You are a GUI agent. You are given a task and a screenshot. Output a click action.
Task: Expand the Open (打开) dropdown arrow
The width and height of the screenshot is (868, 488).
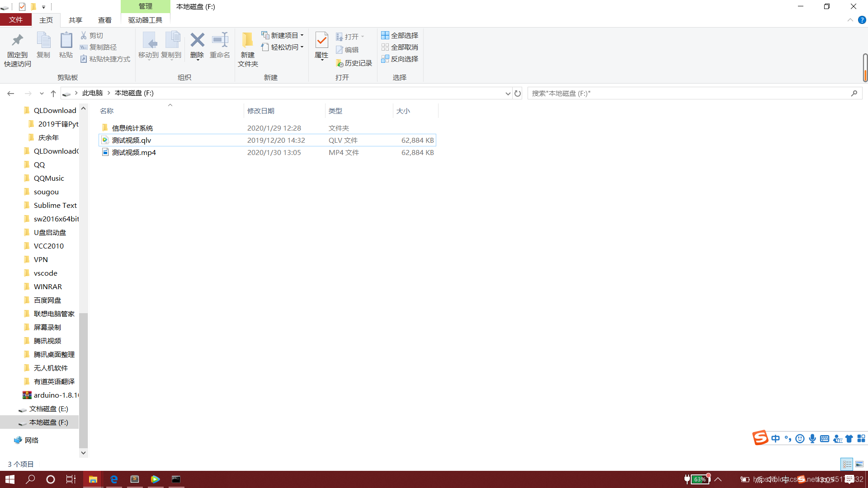coord(363,37)
